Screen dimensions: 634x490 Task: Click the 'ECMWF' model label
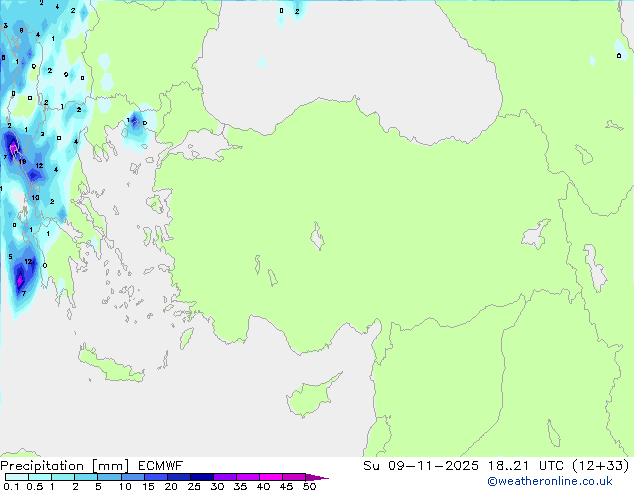161,466
